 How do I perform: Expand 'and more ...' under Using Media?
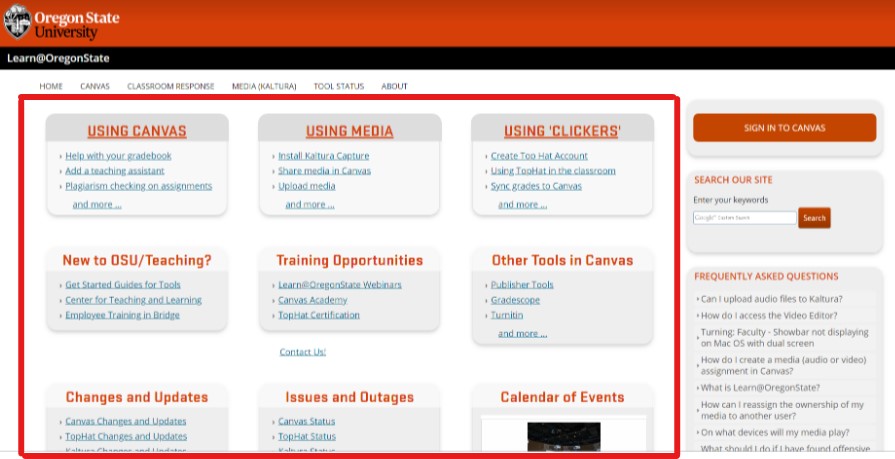[x=310, y=205]
